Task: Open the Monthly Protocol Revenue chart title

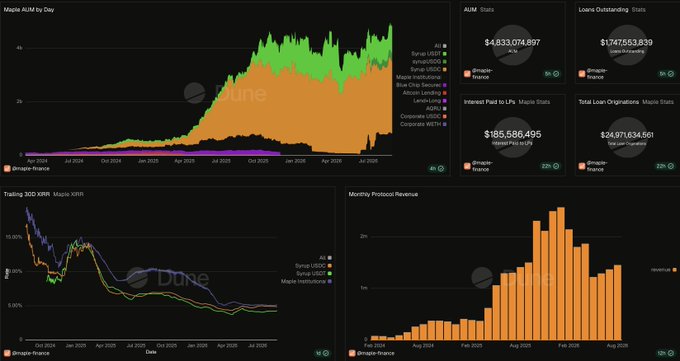Action: 383,194
